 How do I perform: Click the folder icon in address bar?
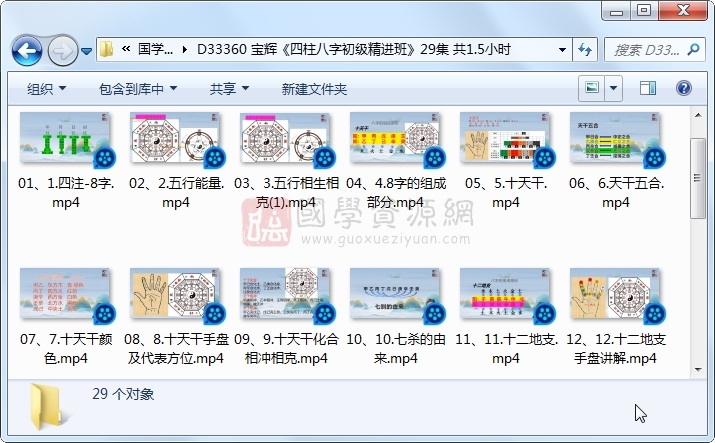tap(107, 49)
